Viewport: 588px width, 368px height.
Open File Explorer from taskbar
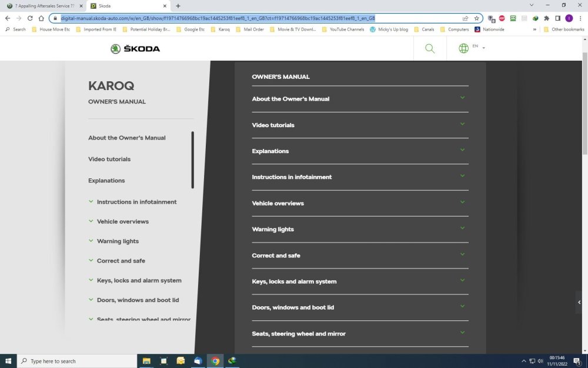point(146,362)
